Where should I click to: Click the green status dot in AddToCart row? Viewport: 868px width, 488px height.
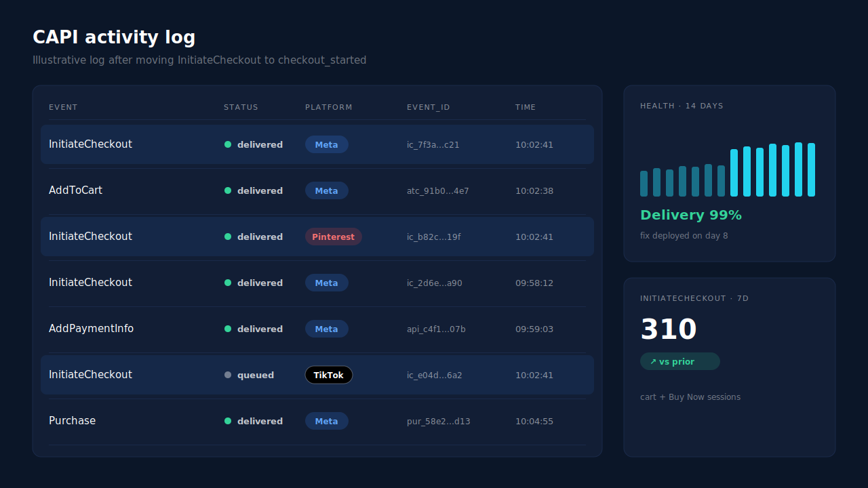[x=228, y=190]
